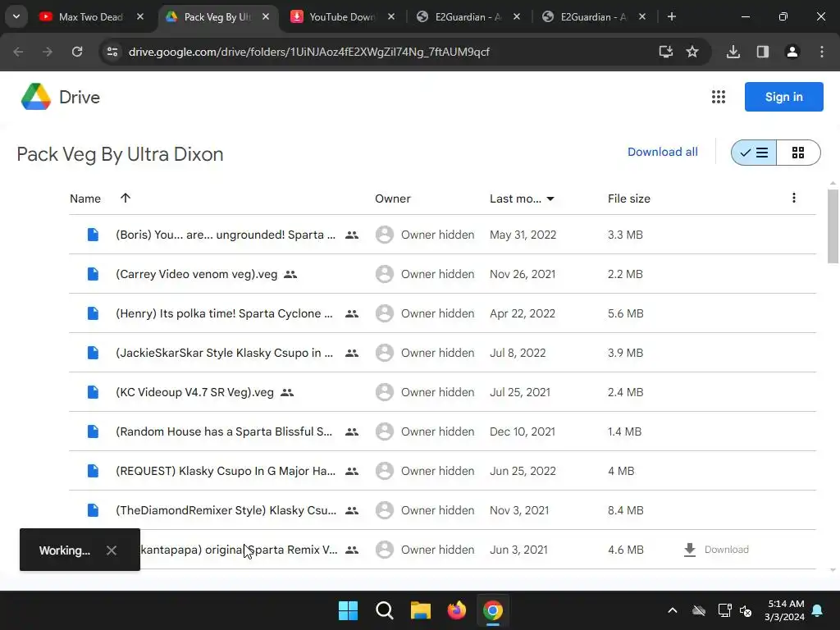This screenshot has height=630, width=840.
Task: Click the Download all link
Action: 662,152
